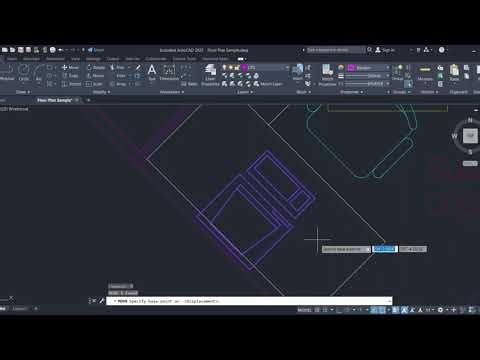Expand the Modify panel dropdown
Image resolution: width=480 pixels, height=360 pixels.
101,92
